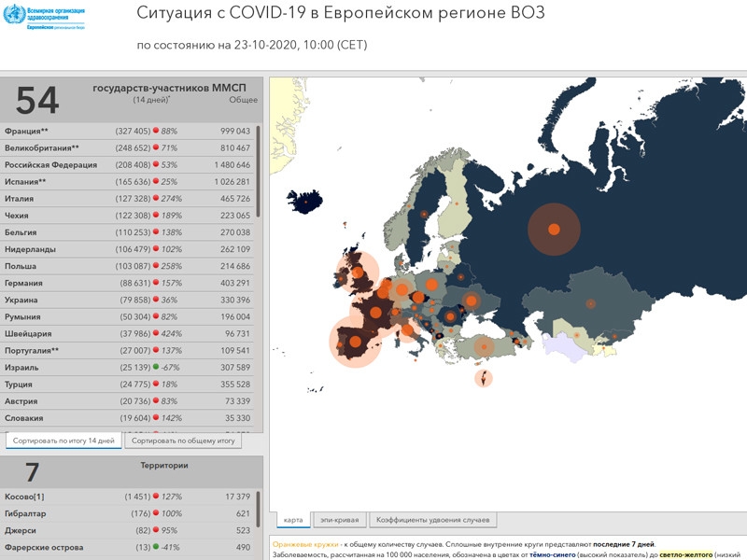This screenshot has height=560, width=747.
Task: Click the orange circle over Cyprus
Action: pos(484,378)
